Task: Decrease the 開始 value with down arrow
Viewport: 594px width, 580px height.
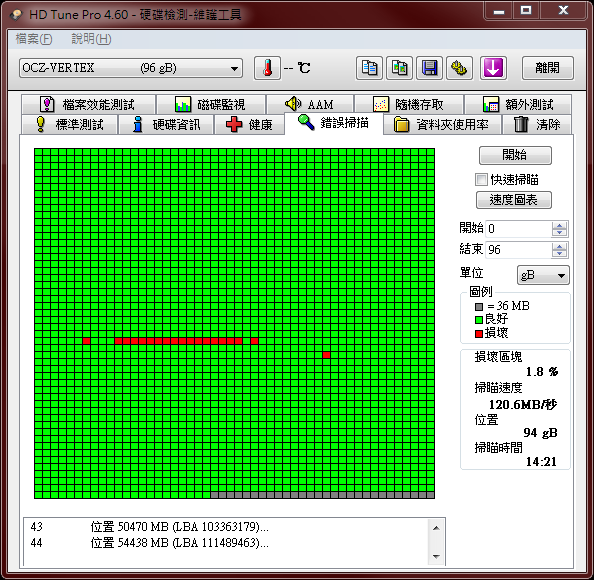Action: coord(559,233)
